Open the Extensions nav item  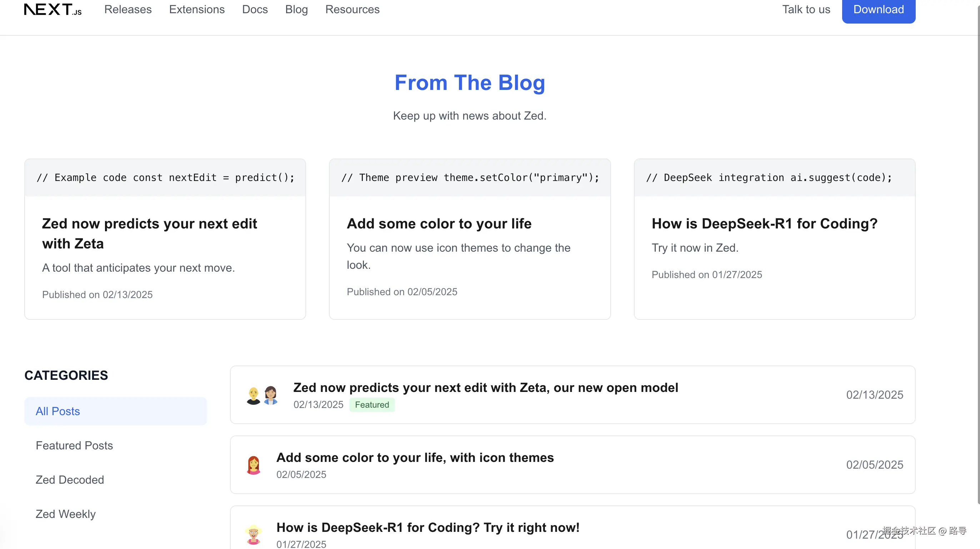tap(197, 9)
